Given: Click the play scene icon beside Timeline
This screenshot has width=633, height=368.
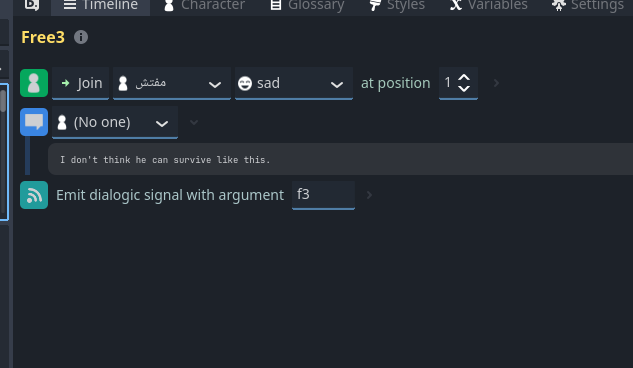Looking at the screenshot, I should 32,5.
